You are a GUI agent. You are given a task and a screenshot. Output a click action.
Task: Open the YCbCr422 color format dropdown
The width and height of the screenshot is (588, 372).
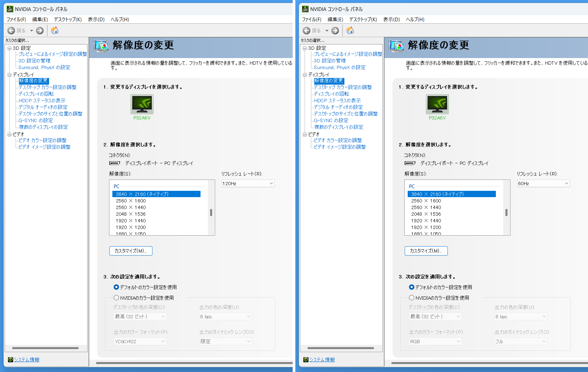[x=140, y=341]
